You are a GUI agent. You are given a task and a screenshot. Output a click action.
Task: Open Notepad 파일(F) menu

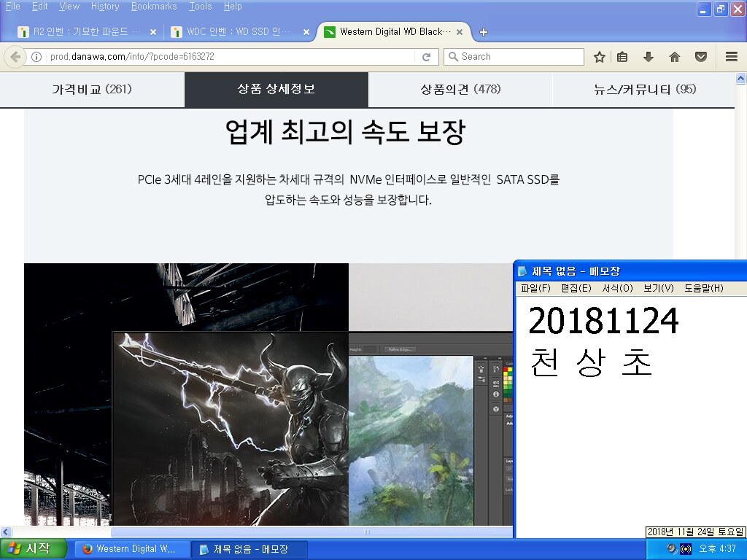(535, 288)
